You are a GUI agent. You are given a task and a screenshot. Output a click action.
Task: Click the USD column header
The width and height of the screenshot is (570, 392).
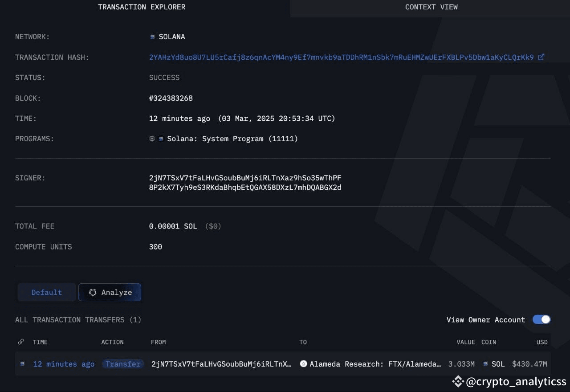click(x=542, y=342)
